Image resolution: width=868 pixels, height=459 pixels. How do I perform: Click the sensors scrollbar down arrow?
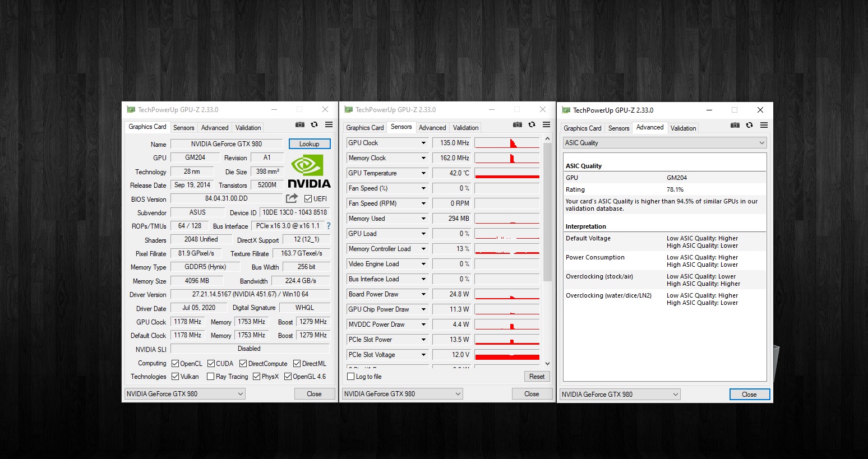click(x=547, y=364)
